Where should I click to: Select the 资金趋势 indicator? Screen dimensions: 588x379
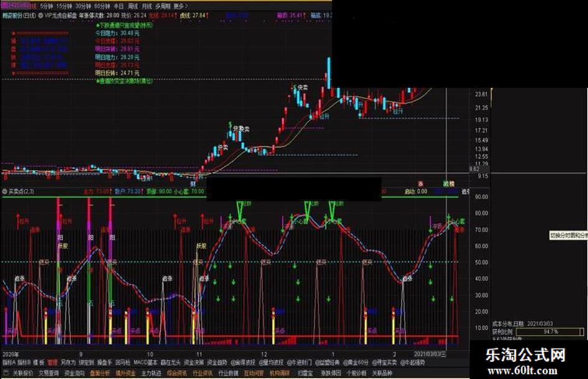tap(217, 362)
